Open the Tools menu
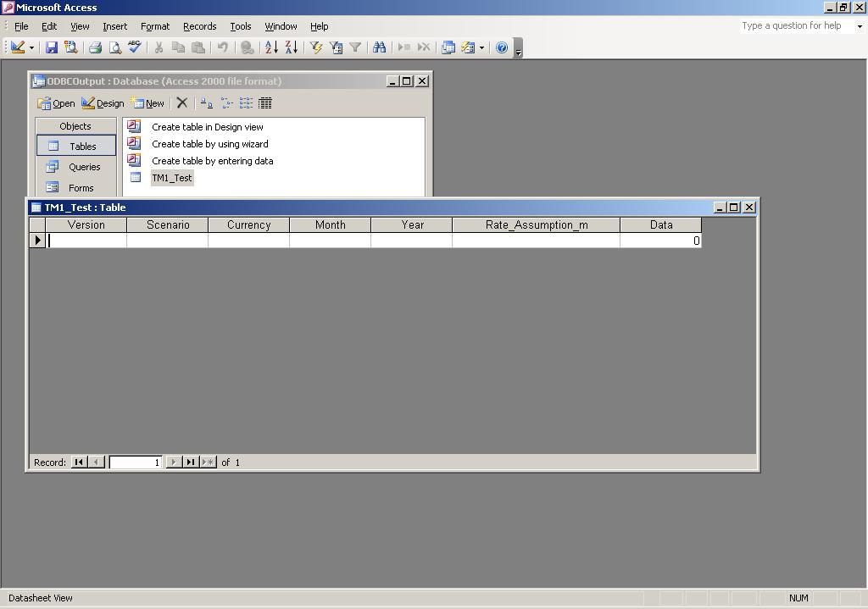868x609 pixels. click(240, 26)
